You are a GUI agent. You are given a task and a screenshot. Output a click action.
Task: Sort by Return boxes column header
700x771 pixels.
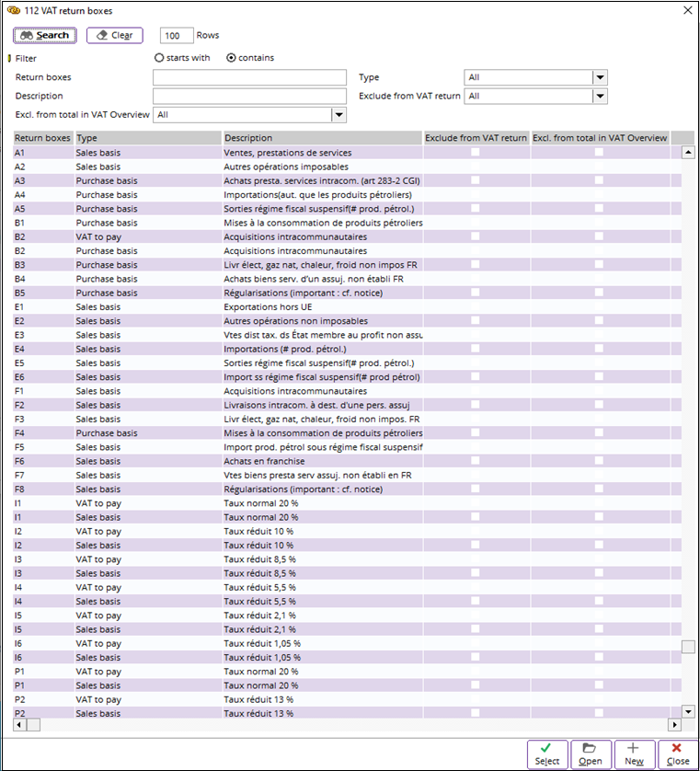43,138
